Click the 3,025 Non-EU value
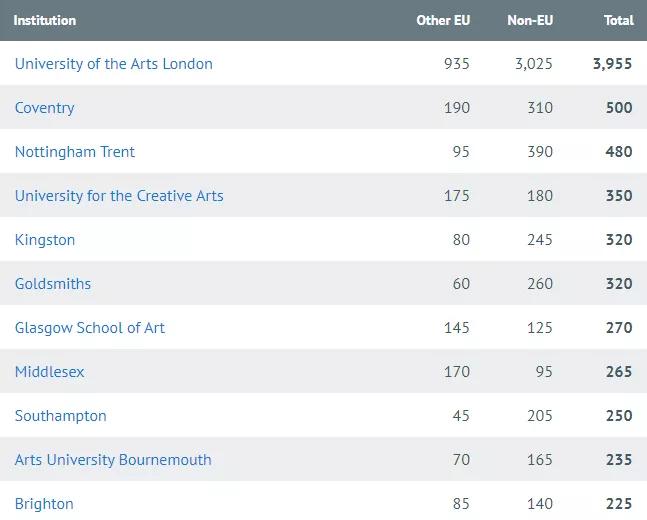647x520 pixels. [533, 64]
